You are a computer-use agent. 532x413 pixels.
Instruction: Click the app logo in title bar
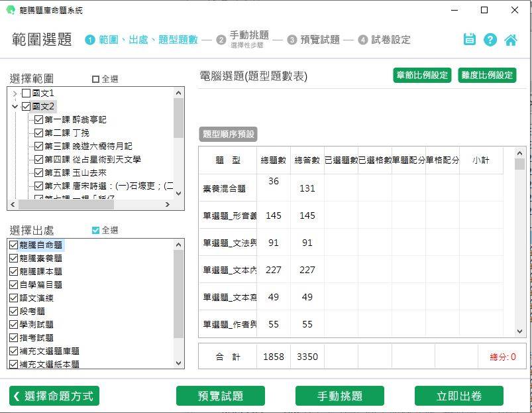coord(11,10)
